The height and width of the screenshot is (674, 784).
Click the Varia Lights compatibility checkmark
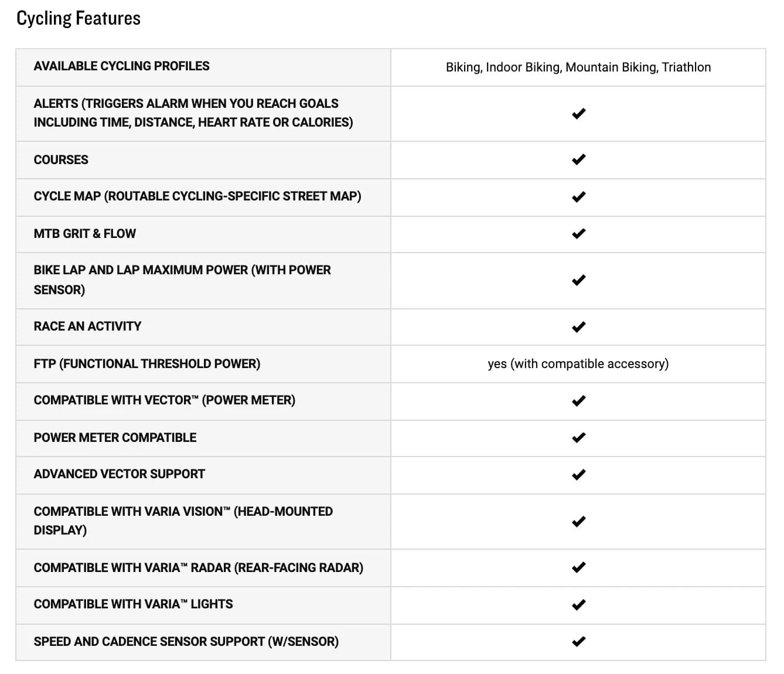[578, 605]
